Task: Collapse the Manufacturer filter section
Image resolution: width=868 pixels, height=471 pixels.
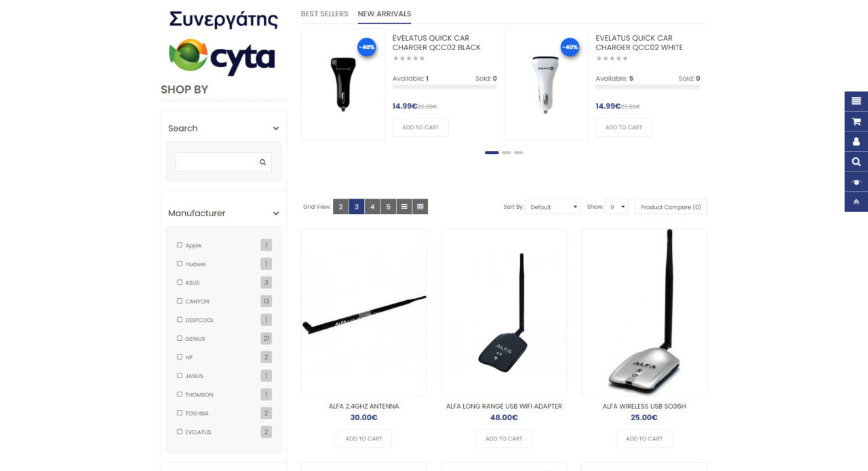Action: point(276,213)
